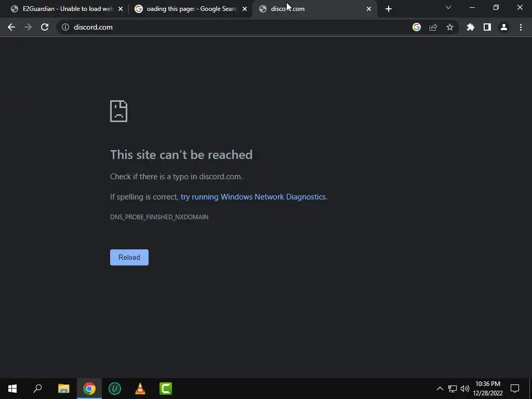Launch VLC media player from taskbar

[140, 389]
